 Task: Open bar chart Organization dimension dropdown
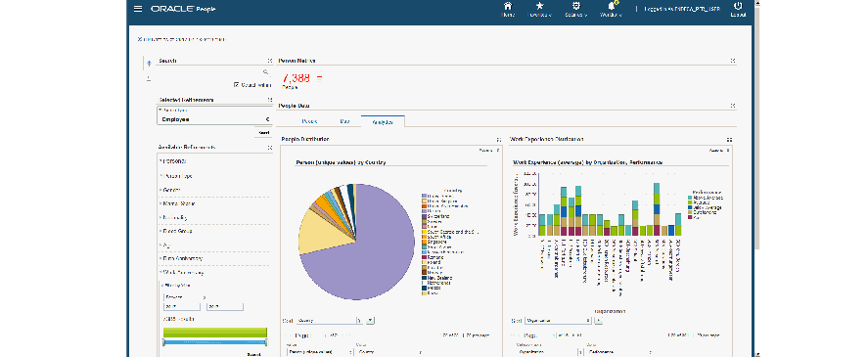(549, 351)
